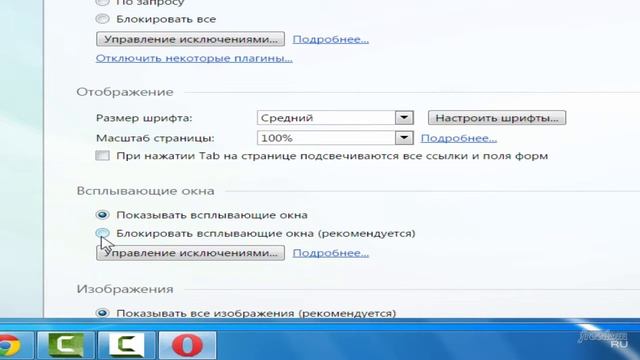Enable Tab highlighting of links checkbox
This screenshot has height=360, width=640.
[102, 156]
